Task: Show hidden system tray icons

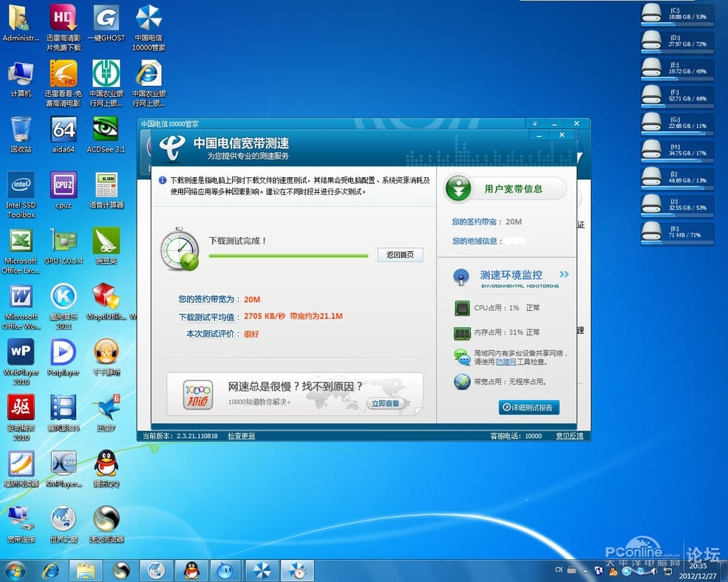Action: [x=585, y=571]
